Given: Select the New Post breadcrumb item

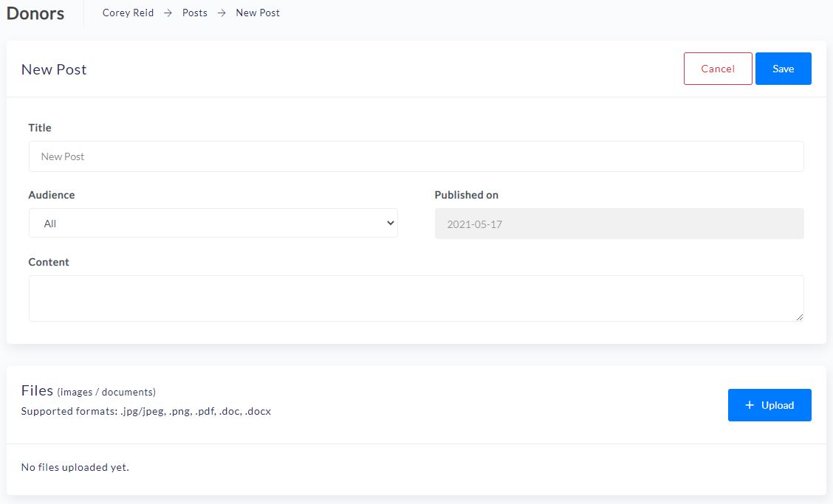Looking at the screenshot, I should point(258,13).
